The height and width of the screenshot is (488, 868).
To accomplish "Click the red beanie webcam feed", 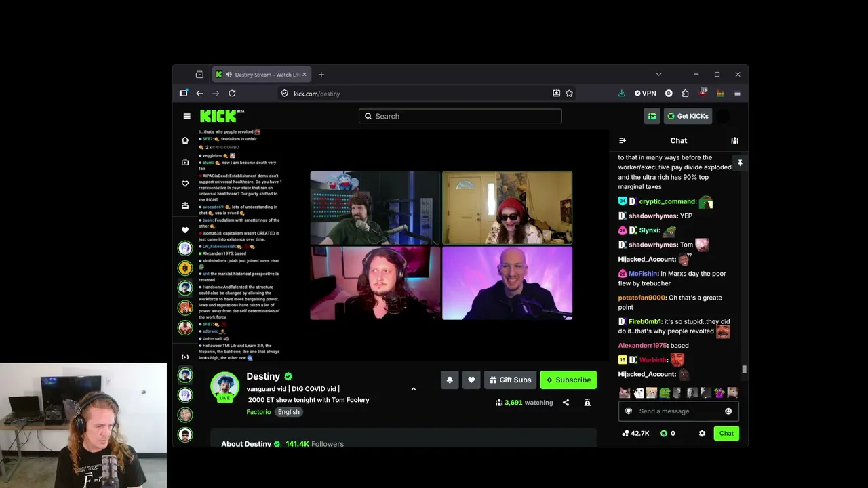I will pos(507,207).
